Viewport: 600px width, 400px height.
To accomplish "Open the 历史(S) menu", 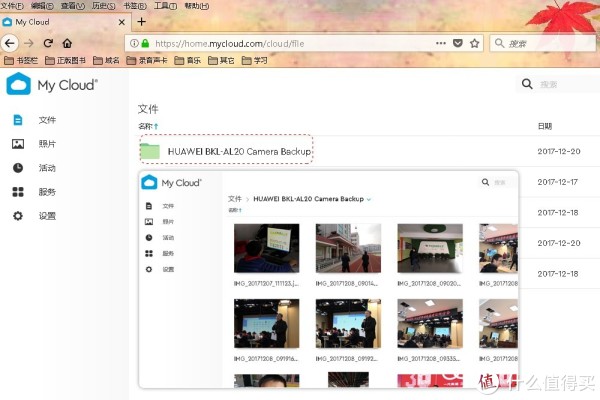I will pos(104,6).
